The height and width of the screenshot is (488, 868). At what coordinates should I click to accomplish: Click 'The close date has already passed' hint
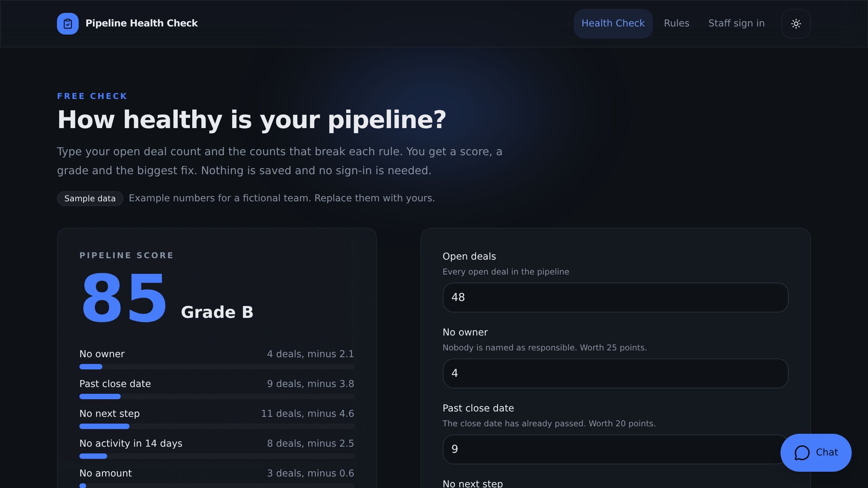[x=514, y=424]
